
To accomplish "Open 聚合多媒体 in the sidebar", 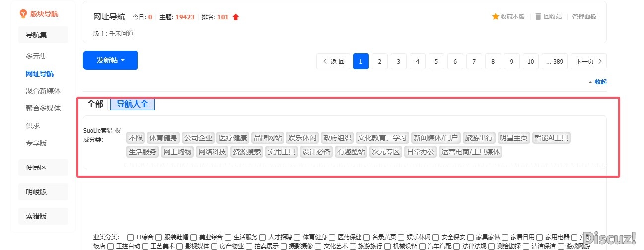I will click(43, 108).
